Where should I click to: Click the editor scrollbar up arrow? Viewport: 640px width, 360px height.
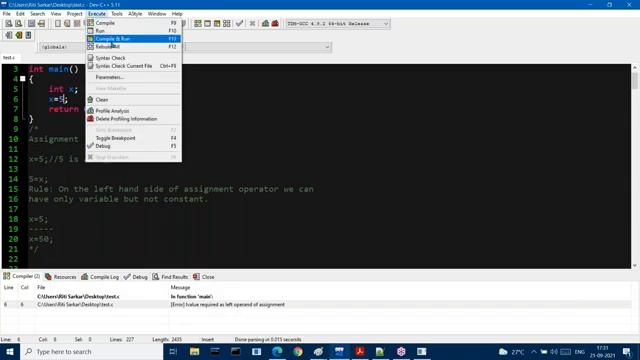(x=635, y=67)
